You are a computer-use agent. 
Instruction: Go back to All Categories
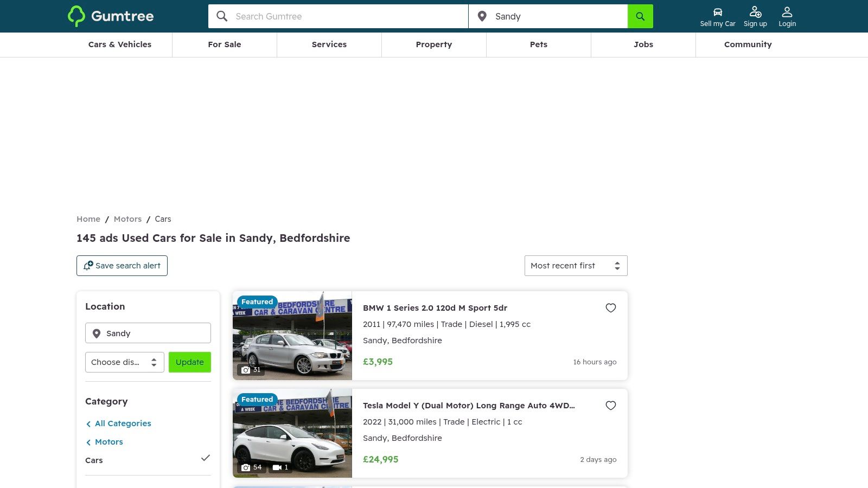(123, 423)
